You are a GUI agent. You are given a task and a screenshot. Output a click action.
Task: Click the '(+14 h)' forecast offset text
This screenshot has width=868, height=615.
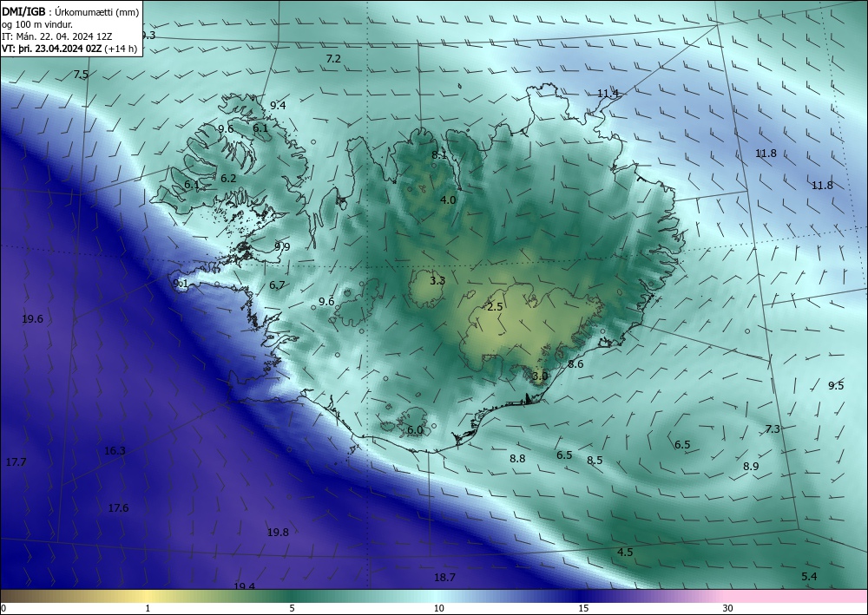click(121, 48)
